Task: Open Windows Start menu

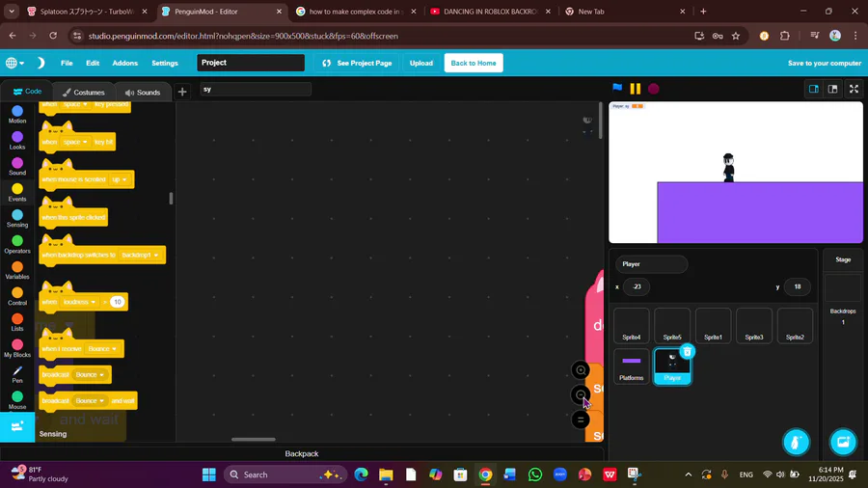Action: (208, 474)
